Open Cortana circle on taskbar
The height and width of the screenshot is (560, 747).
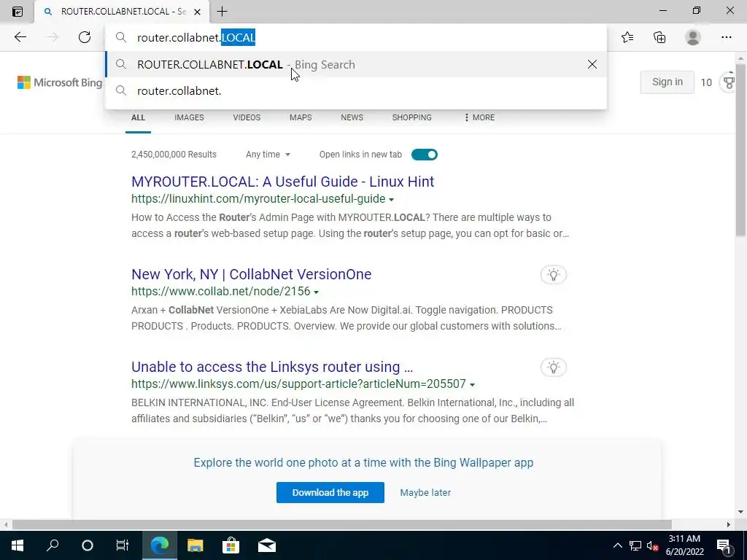pos(88,545)
